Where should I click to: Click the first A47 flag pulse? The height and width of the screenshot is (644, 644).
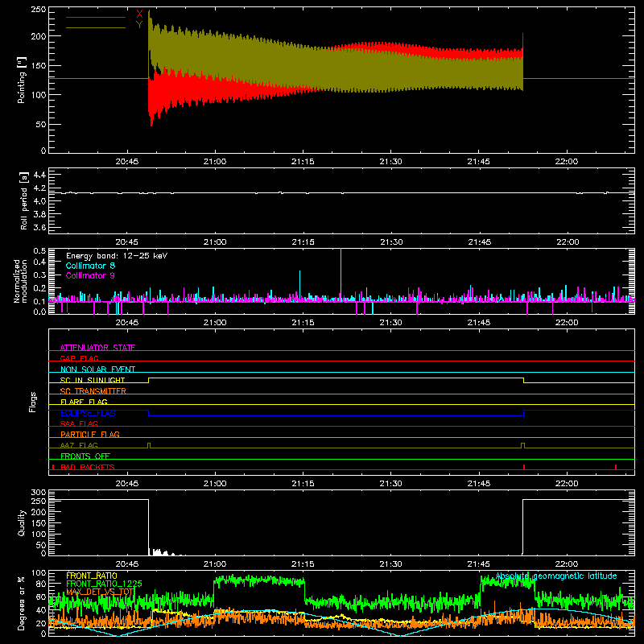(x=149, y=445)
